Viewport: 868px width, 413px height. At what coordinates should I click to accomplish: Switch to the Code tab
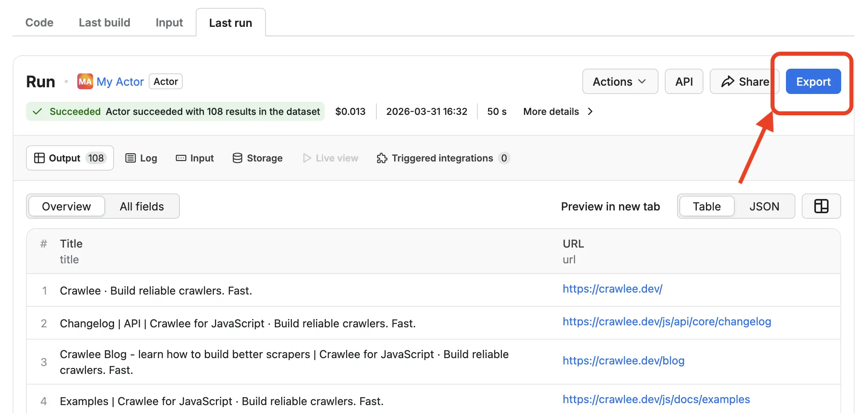39,23
